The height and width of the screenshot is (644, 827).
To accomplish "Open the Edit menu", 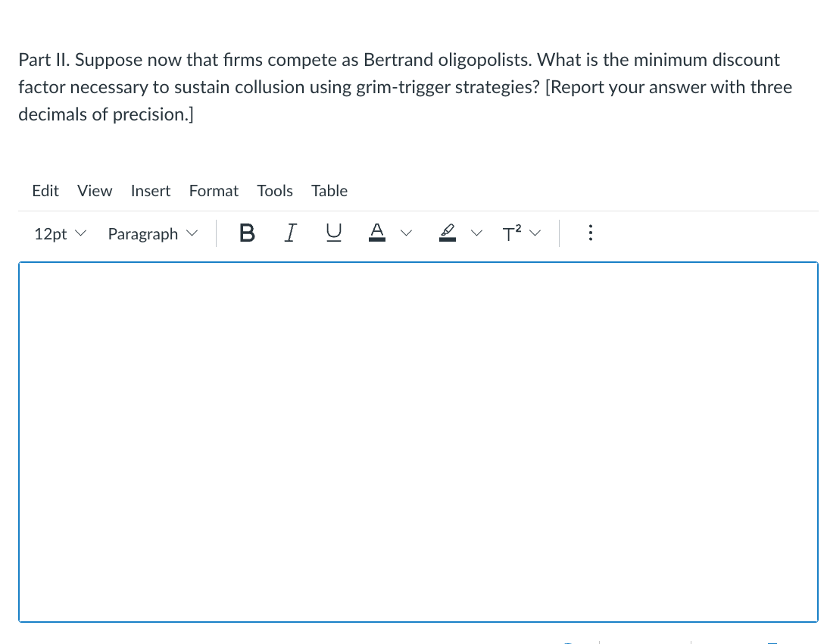I will pyautogui.click(x=45, y=191).
